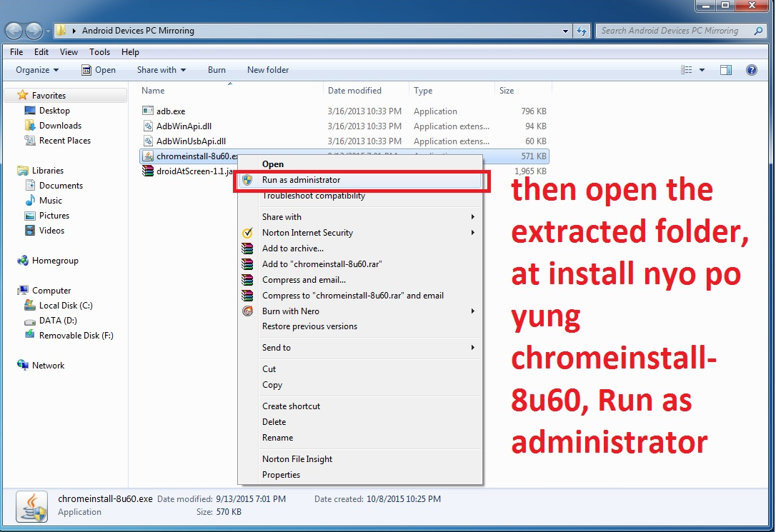Image resolution: width=776 pixels, height=532 pixels.
Task: Click the Recent Places icon
Action: point(30,141)
